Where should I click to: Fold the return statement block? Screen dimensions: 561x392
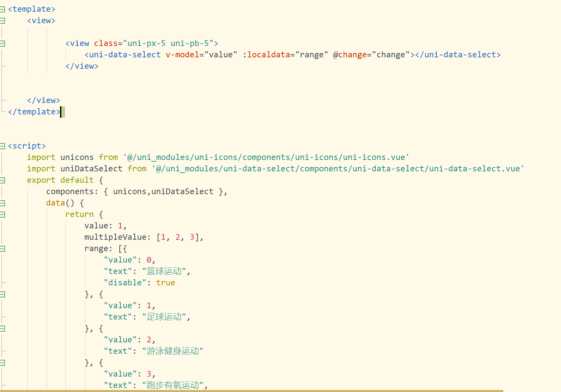[x=2, y=215]
